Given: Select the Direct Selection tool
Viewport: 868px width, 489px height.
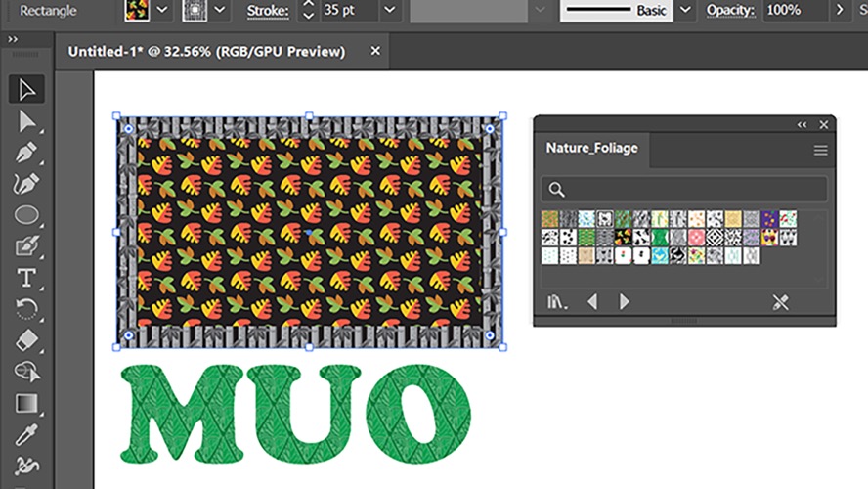Looking at the screenshot, I should (x=26, y=121).
